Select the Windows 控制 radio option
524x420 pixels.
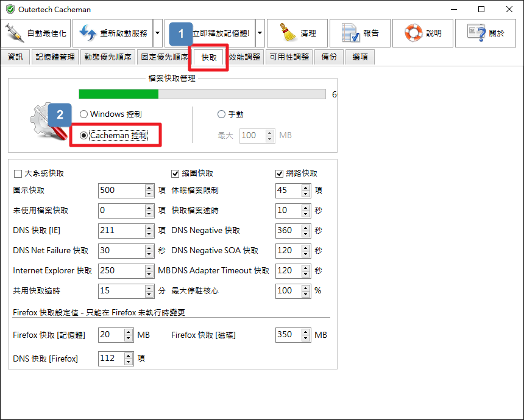point(84,114)
